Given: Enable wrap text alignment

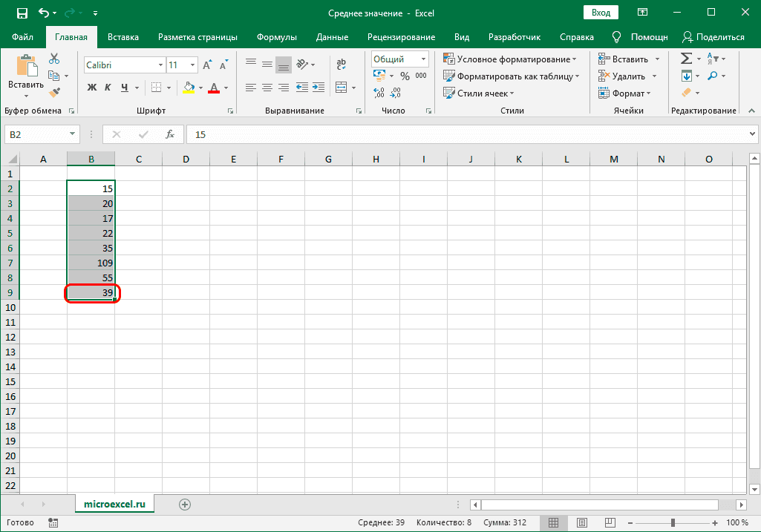Looking at the screenshot, I should (x=341, y=62).
